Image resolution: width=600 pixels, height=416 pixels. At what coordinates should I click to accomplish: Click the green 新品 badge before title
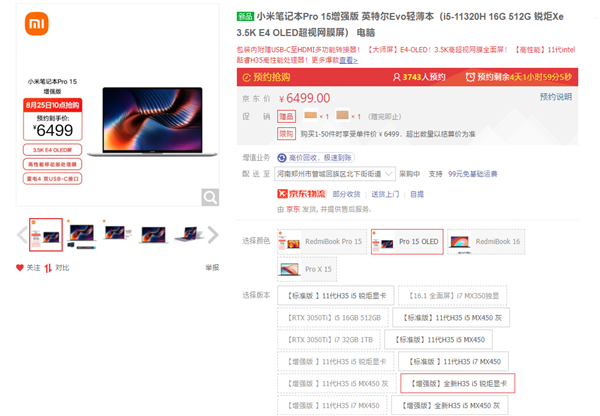(245, 16)
